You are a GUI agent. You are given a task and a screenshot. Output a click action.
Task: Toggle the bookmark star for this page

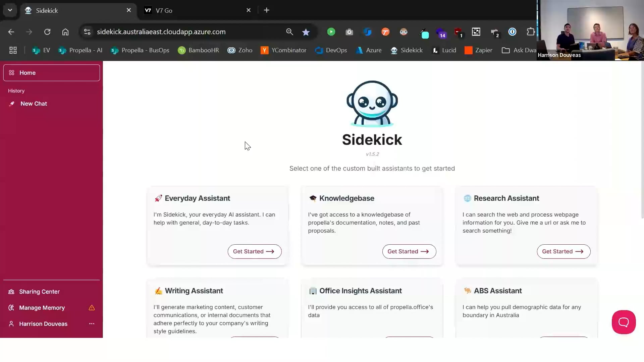click(x=306, y=32)
